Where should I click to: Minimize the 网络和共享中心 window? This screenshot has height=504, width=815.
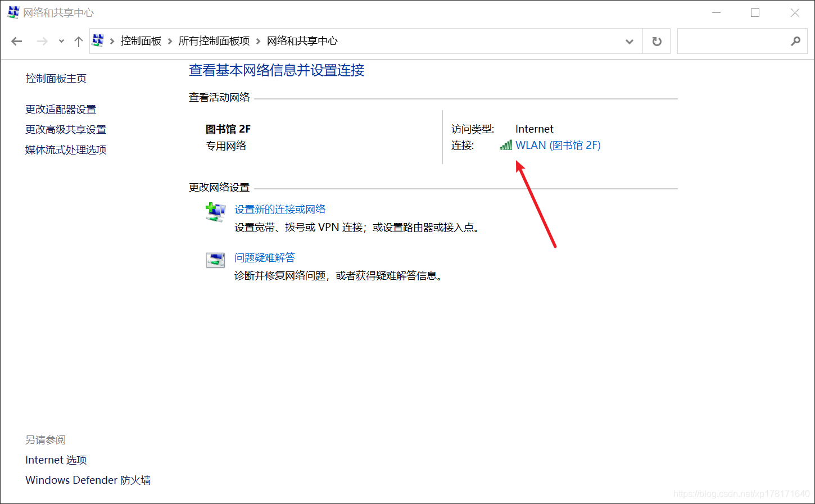[x=716, y=12]
